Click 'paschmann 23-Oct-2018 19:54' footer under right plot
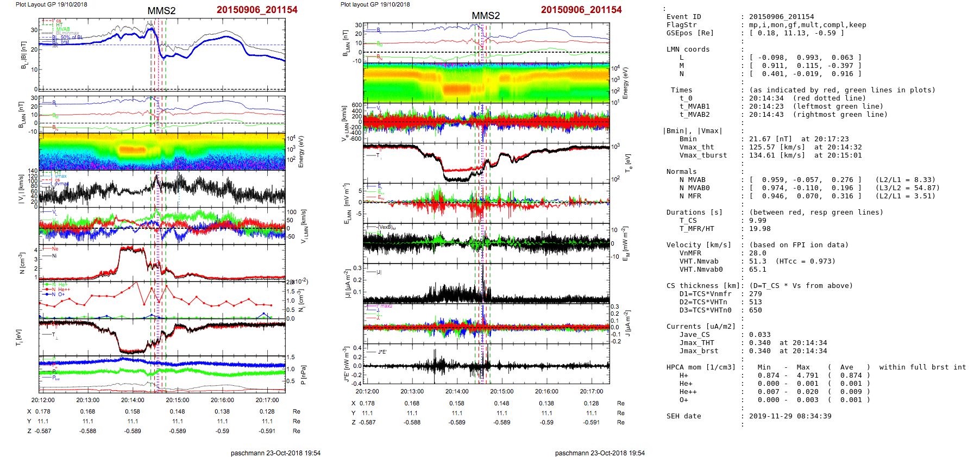This screenshot has height=457, width=980. (600, 453)
